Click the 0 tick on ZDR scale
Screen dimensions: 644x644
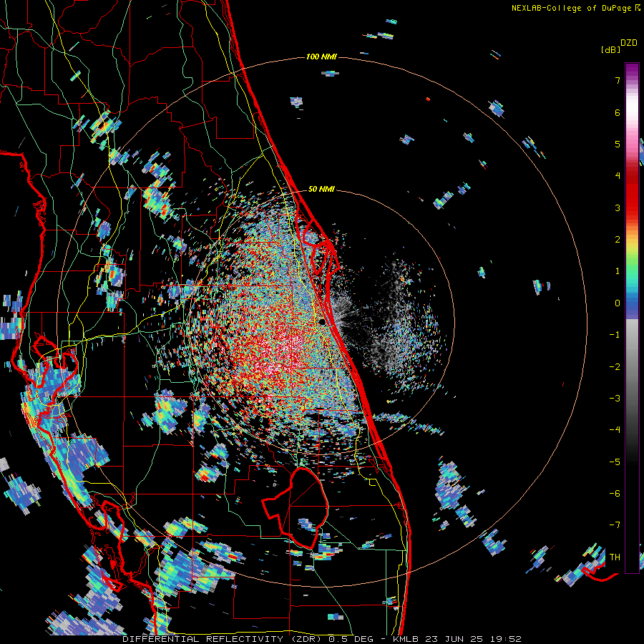tap(618, 303)
